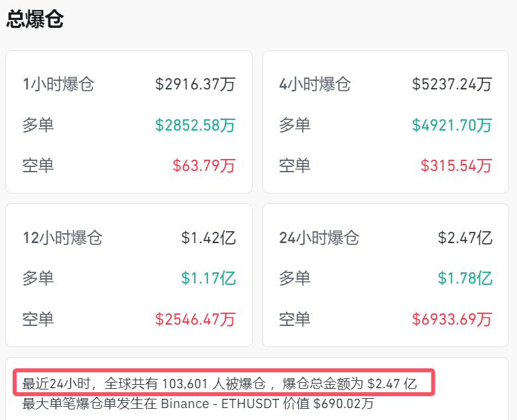The image size is (517, 420).
Task: Click the 12-hour total value $1.42亿
Action: pos(209,238)
